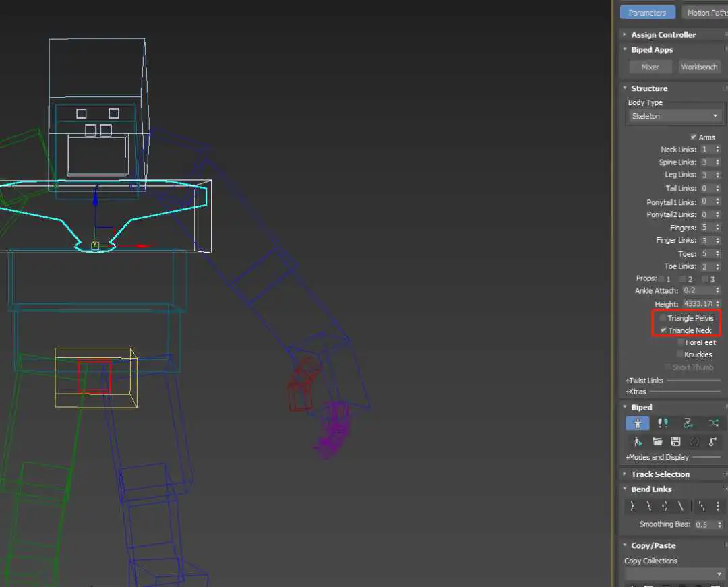Toggle the Arms checkbox
The image size is (728, 587).
coord(693,137)
